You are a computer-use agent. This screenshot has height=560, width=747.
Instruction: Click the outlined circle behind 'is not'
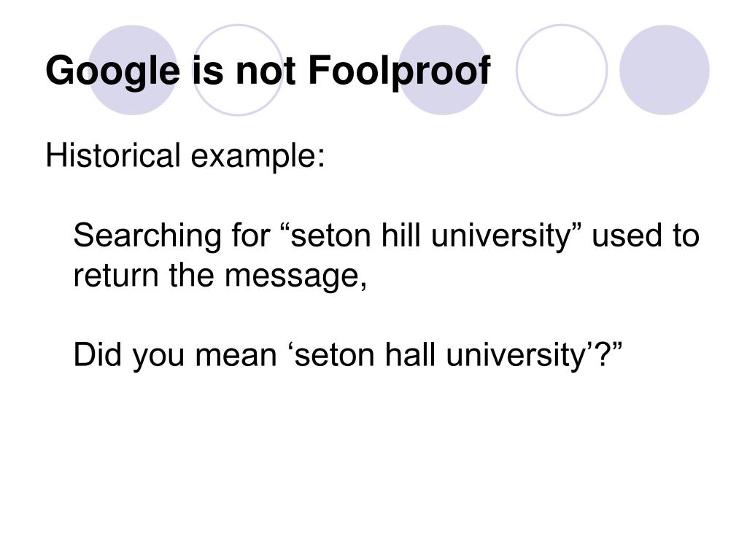tap(238, 70)
